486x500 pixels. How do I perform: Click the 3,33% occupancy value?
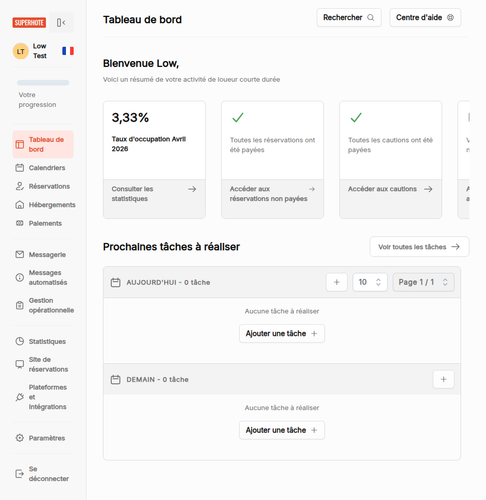[130, 118]
